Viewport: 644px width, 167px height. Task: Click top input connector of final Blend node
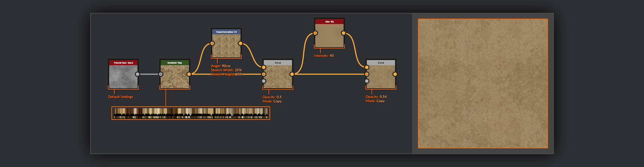367,67
